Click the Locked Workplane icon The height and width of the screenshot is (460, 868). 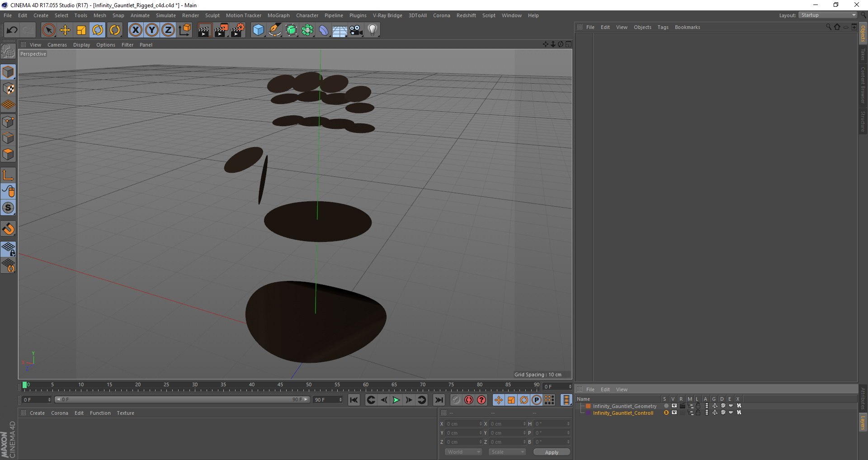[8, 249]
